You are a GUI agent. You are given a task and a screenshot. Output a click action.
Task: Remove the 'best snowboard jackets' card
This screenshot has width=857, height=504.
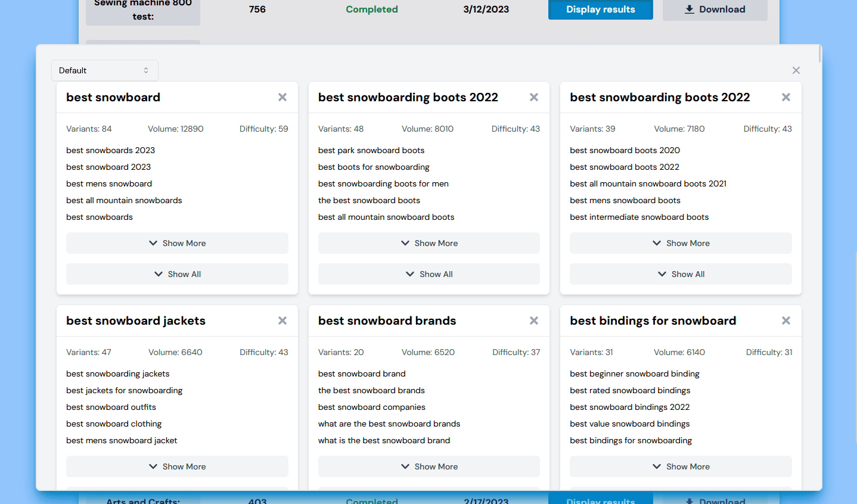coord(282,321)
